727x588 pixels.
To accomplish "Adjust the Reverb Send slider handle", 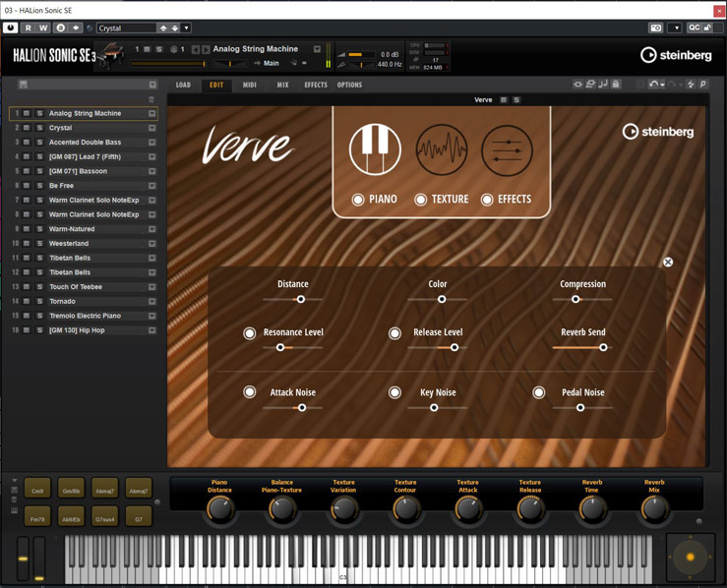I will pos(603,347).
